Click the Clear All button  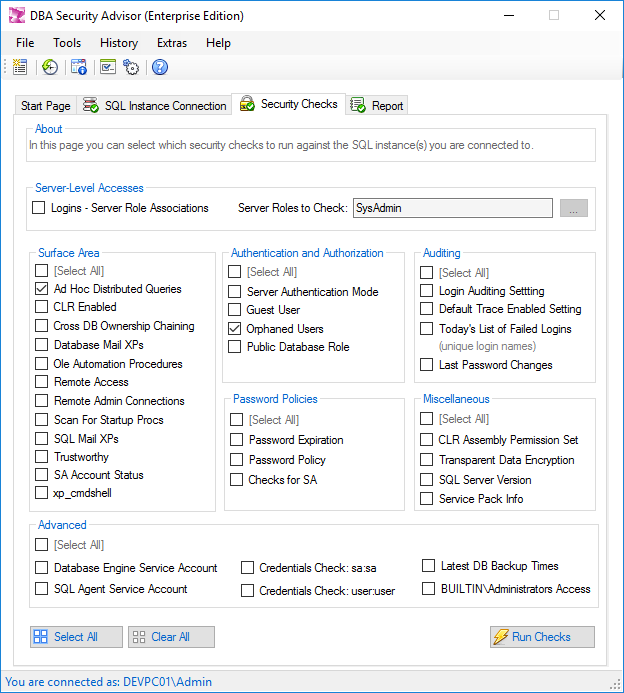click(x=171, y=637)
